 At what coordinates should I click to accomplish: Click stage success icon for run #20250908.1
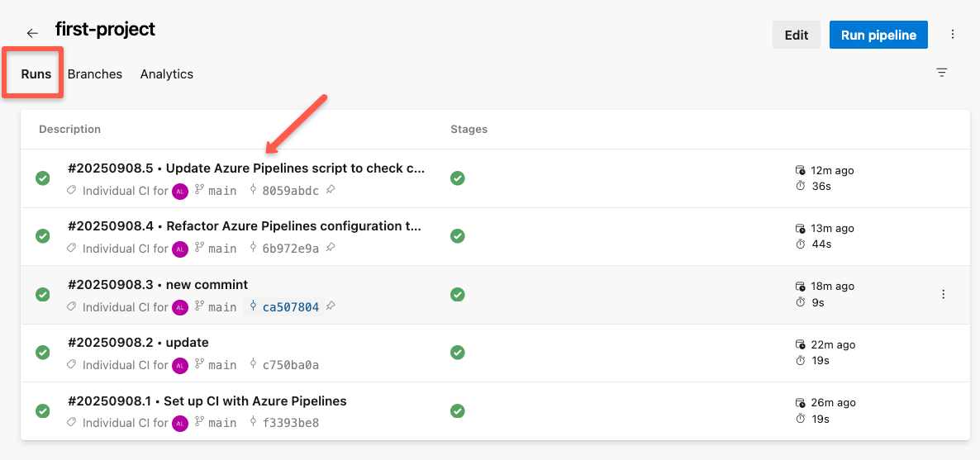tap(458, 410)
